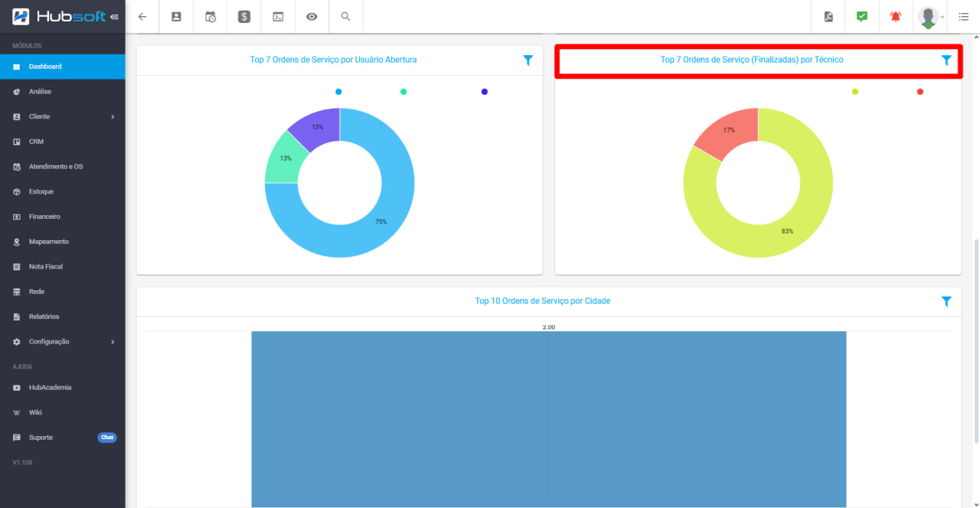
Task: Click the search magnifier icon
Action: point(345,17)
